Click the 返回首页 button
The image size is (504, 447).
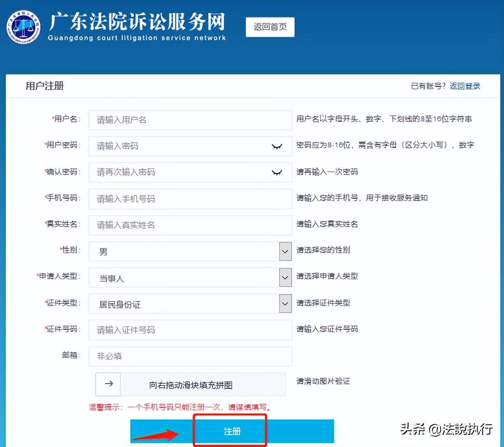tap(270, 27)
